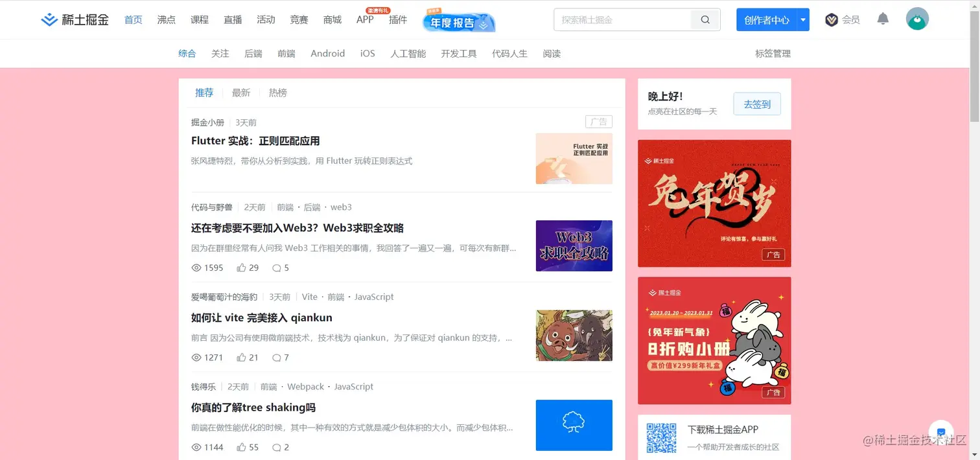
Task: Open article 你真的了解tree shaking吗
Action: (x=253, y=408)
